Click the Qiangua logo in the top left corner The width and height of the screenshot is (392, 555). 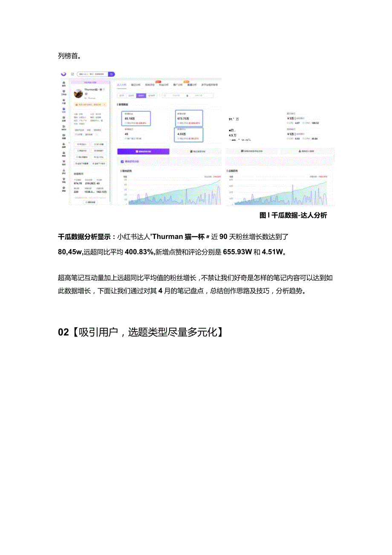(63, 75)
